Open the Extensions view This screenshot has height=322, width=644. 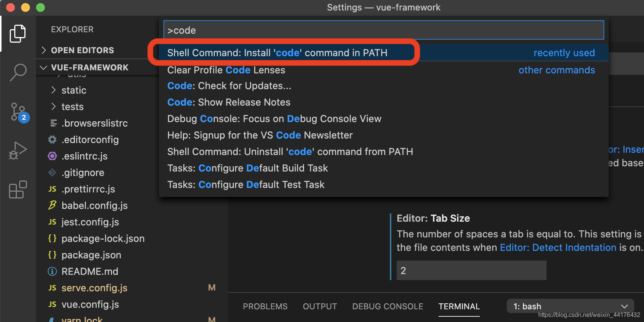17,189
